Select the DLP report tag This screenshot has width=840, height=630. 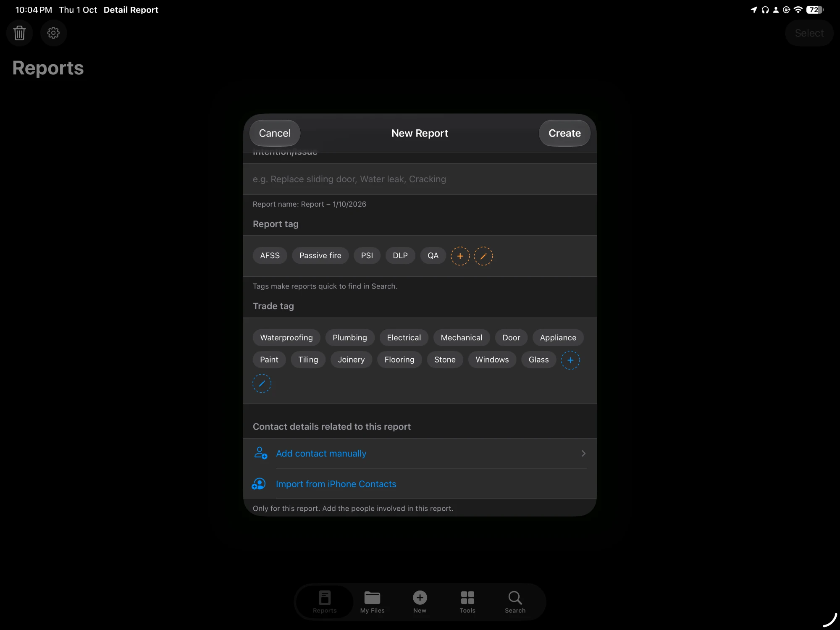pyautogui.click(x=400, y=255)
